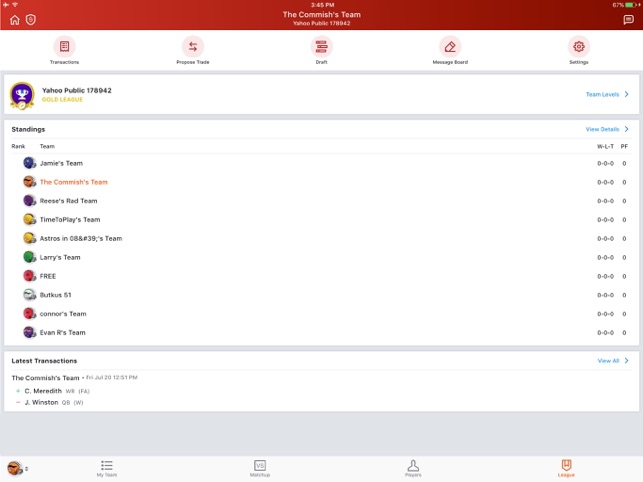This screenshot has width=643, height=482.
Task: Expand the View All chevron
Action: [627, 361]
